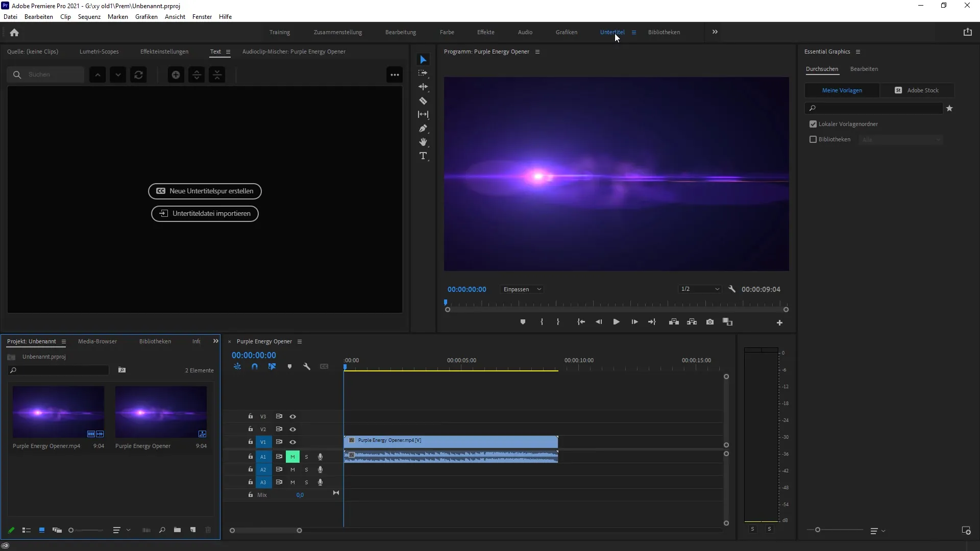Viewport: 980px width, 551px height.
Task: Click Neue Untertitelspur erstellen button
Action: click(205, 191)
